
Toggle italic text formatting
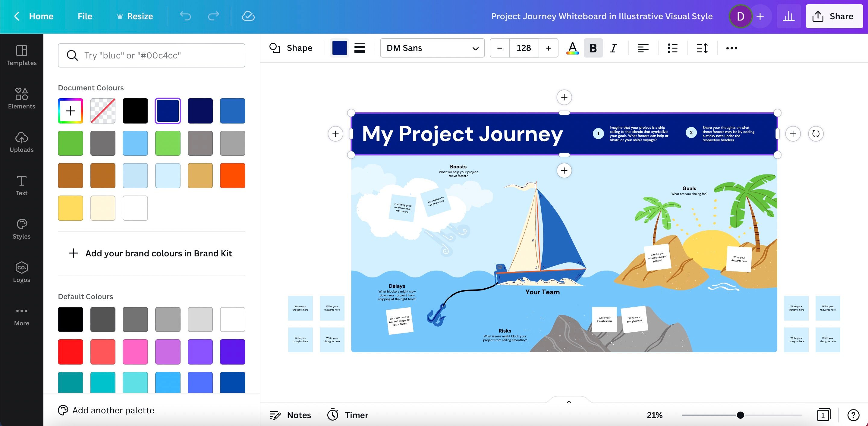click(x=614, y=48)
